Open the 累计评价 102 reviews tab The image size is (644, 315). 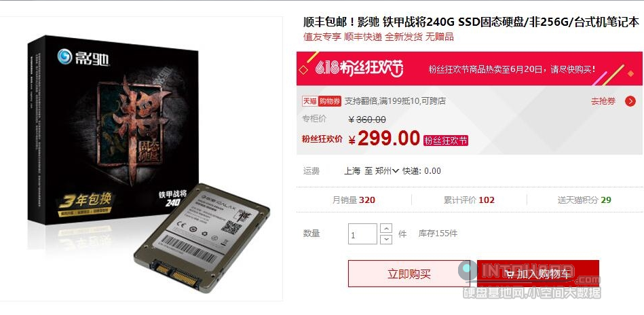tap(469, 200)
